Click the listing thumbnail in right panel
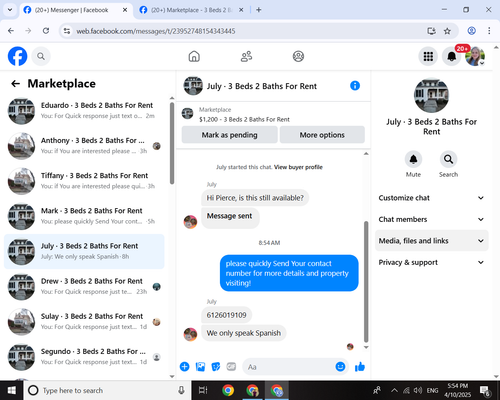 tap(431, 95)
